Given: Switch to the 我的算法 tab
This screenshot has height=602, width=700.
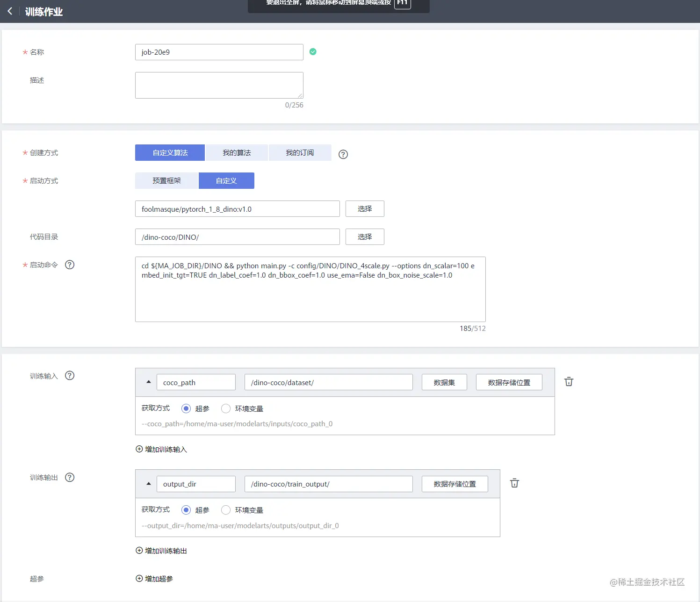Looking at the screenshot, I should coord(237,153).
